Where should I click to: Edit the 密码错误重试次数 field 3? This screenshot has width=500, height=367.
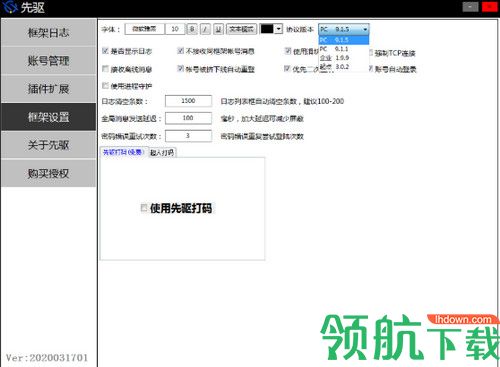188,136
